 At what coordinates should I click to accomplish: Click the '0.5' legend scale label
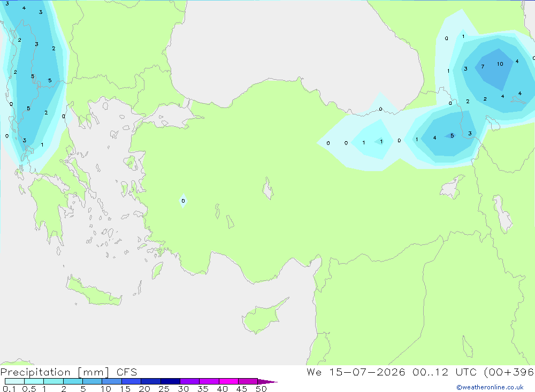29,389
